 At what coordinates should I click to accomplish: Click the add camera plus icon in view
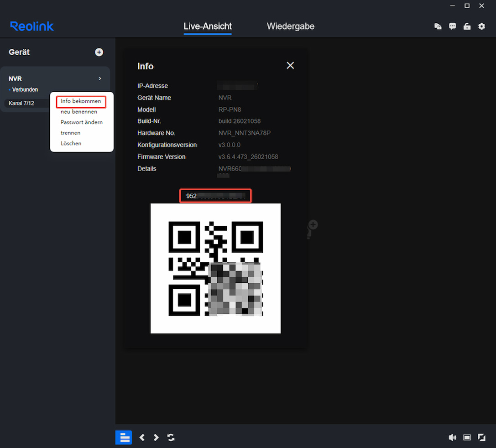point(313,225)
